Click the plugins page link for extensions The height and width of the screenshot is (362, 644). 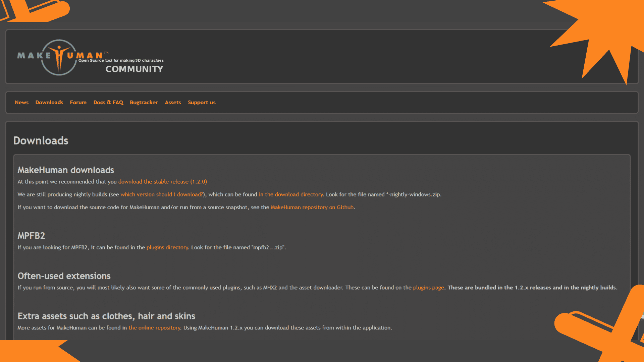(428, 287)
